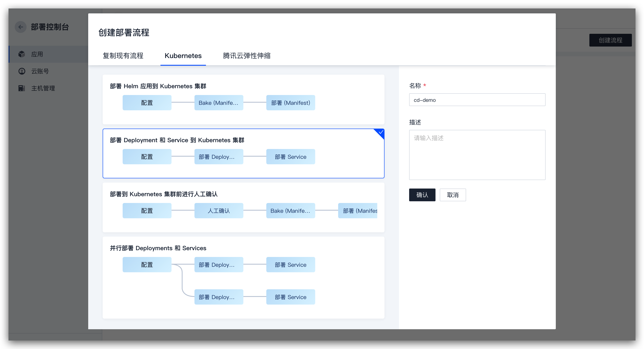The image size is (644, 349).
Task: Click the 云账号 account icon
Action: (22, 71)
